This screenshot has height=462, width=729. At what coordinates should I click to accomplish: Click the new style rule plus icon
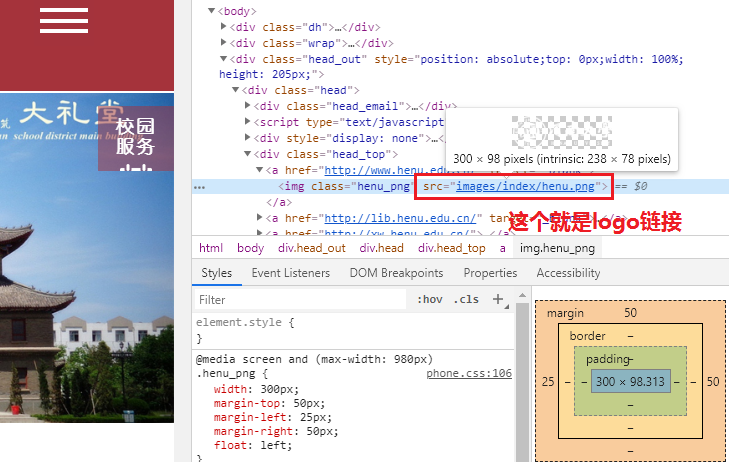[x=498, y=299]
